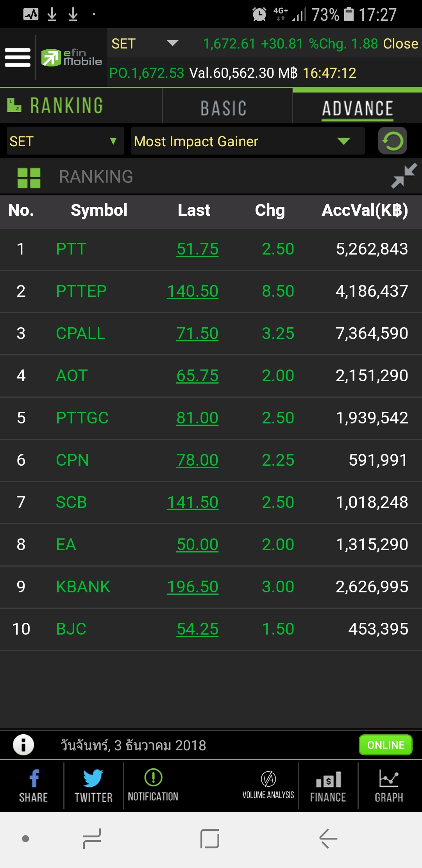Switch to the BASIC tab
The width and height of the screenshot is (422, 868).
tap(224, 108)
